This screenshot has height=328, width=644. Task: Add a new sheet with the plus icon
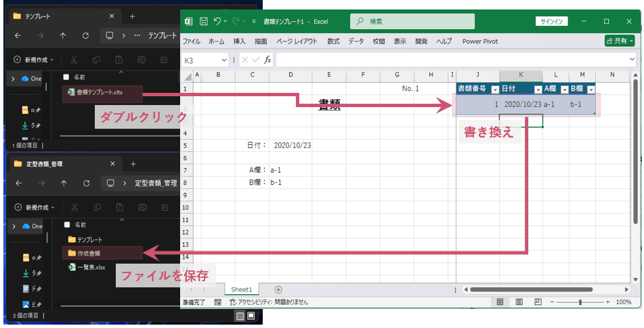click(x=278, y=289)
